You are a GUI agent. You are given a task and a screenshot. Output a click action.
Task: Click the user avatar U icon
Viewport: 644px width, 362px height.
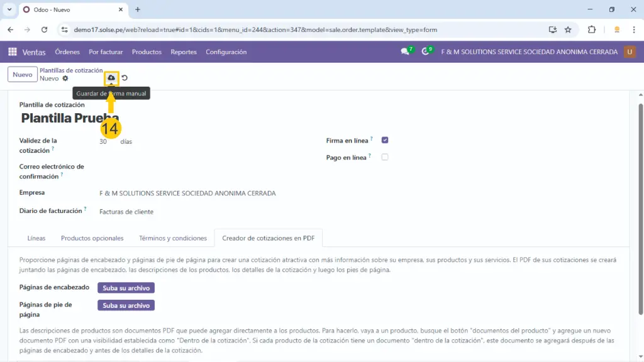pos(630,52)
